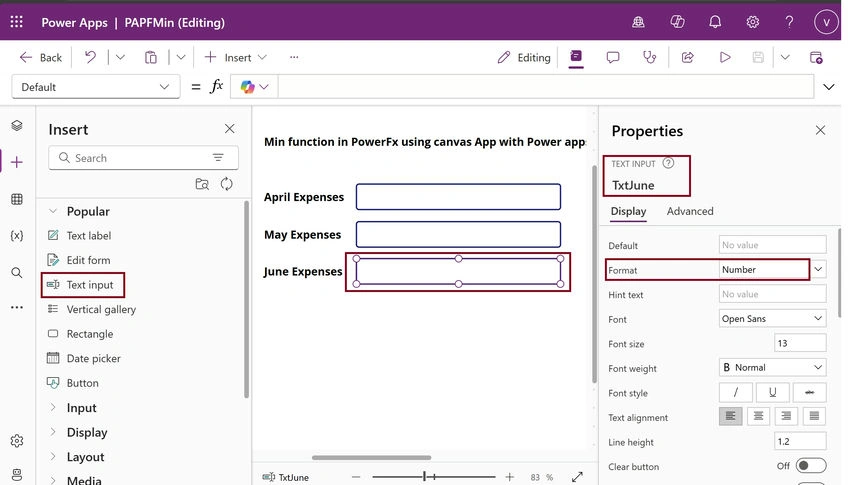Open the Font dropdown Open Sans
Screen dimensions: 850x485
click(x=772, y=319)
